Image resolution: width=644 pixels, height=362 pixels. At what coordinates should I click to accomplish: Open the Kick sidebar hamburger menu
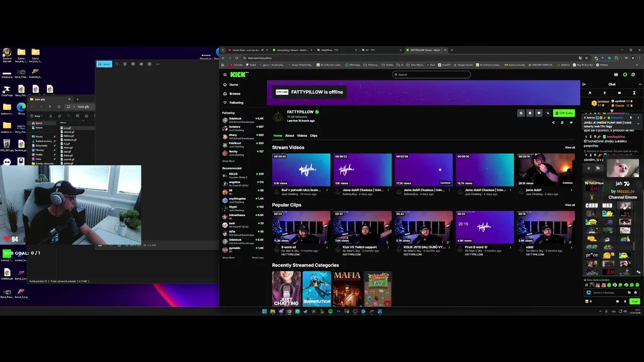click(x=225, y=74)
